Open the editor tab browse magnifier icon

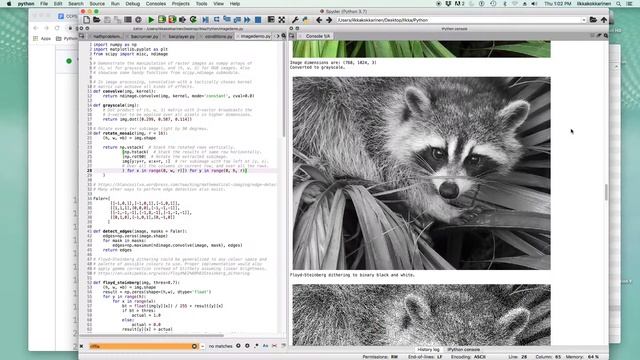284,36
